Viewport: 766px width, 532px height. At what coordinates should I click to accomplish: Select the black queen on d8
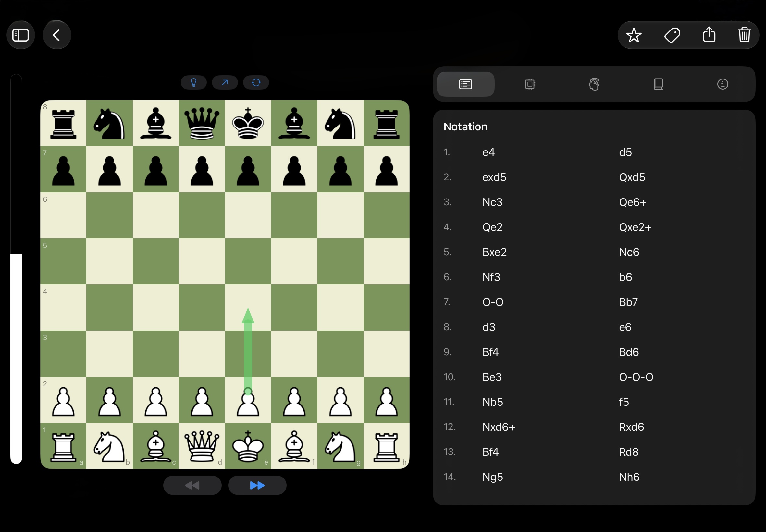[202, 123]
